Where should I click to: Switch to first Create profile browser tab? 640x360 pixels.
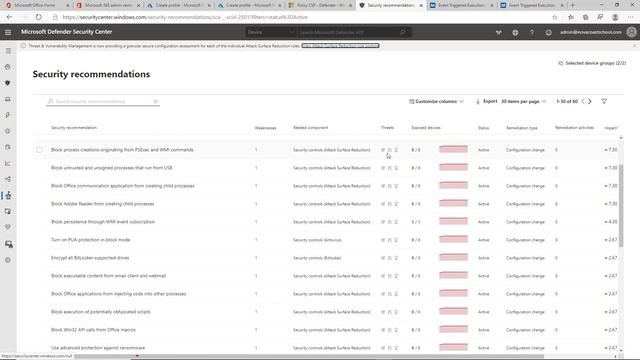pos(178,5)
